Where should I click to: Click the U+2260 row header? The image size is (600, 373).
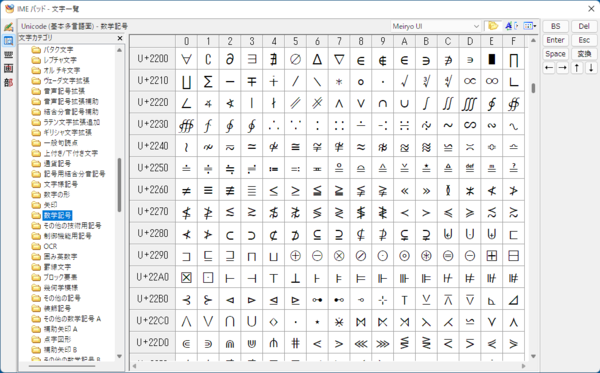153,190
